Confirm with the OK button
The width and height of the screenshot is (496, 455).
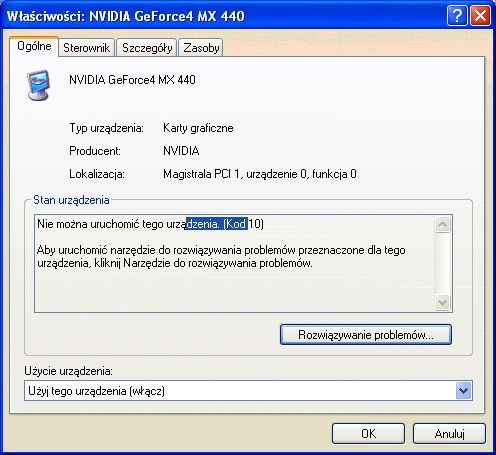click(x=368, y=434)
